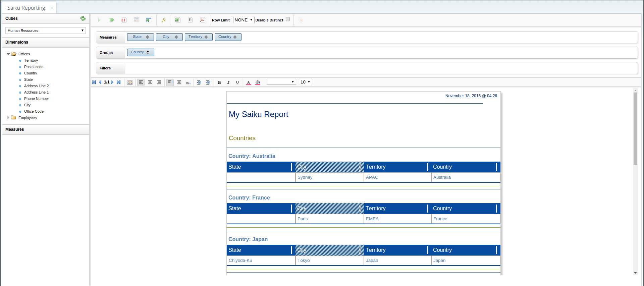Viewport: 644px width, 286px height.
Task: Select State in Dimensions tree
Action: click(x=29, y=79)
